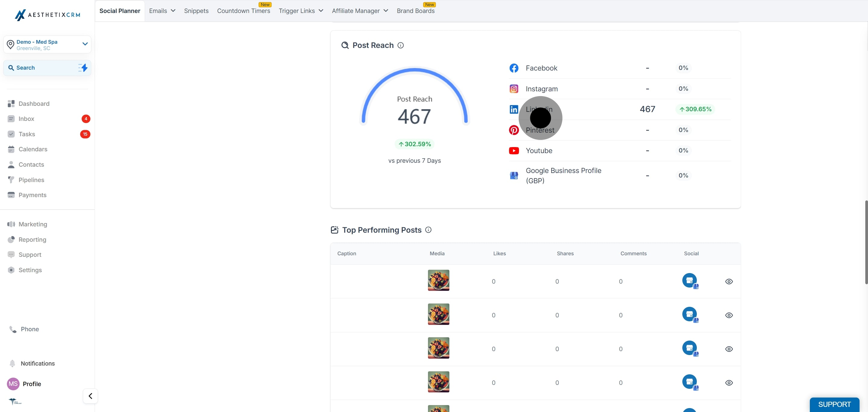Click the Comments column header
This screenshot has height=412, width=868.
pyautogui.click(x=634, y=253)
